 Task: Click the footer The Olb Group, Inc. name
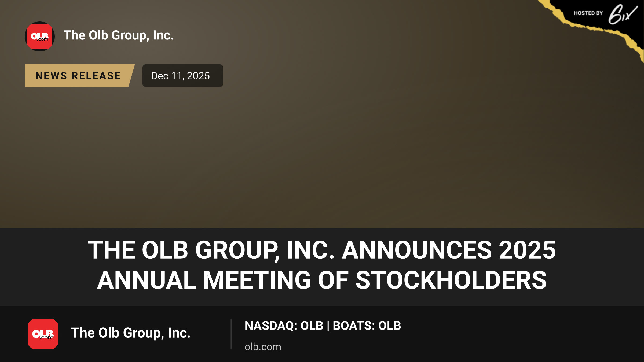(131, 333)
